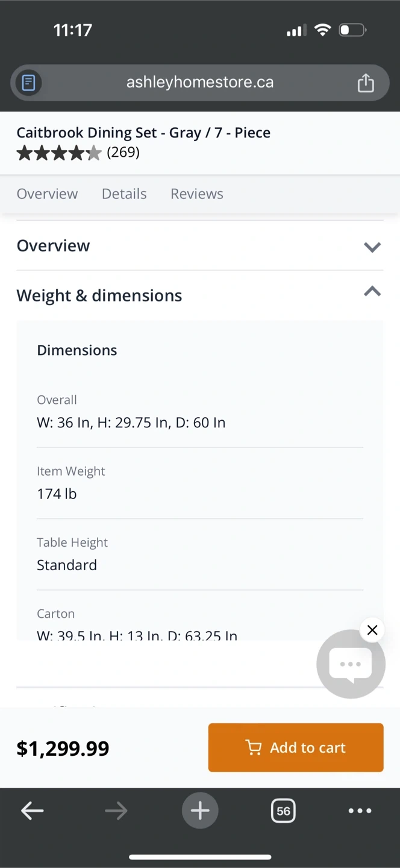Open a new tab with plus icon

click(x=200, y=811)
